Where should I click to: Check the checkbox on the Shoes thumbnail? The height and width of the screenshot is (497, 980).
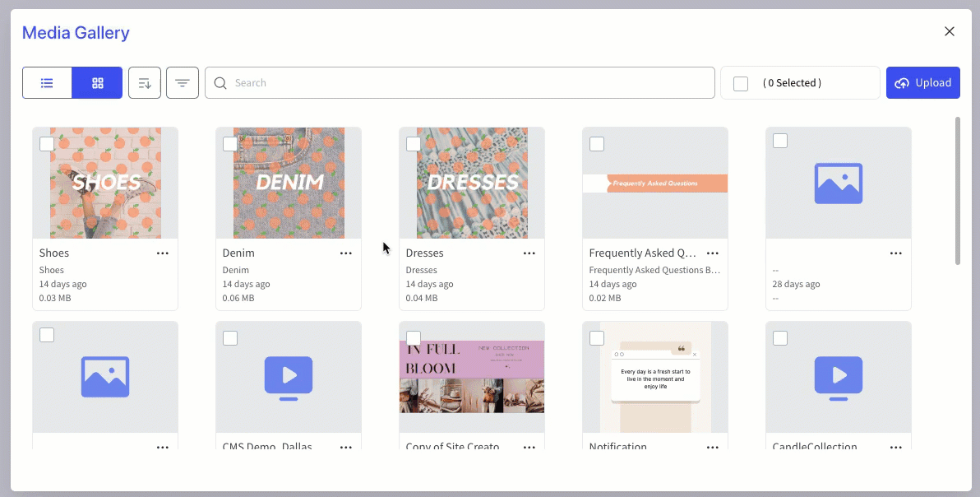(47, 143)
